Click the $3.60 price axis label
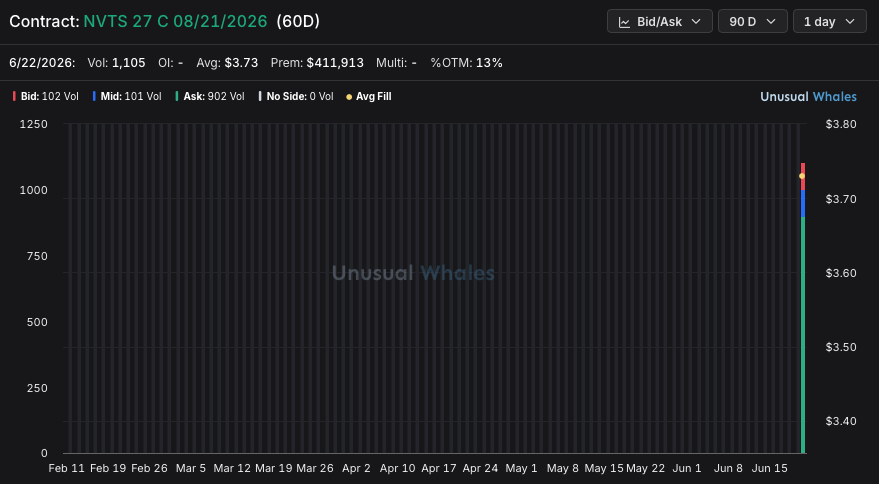 (x=841, y=273)
